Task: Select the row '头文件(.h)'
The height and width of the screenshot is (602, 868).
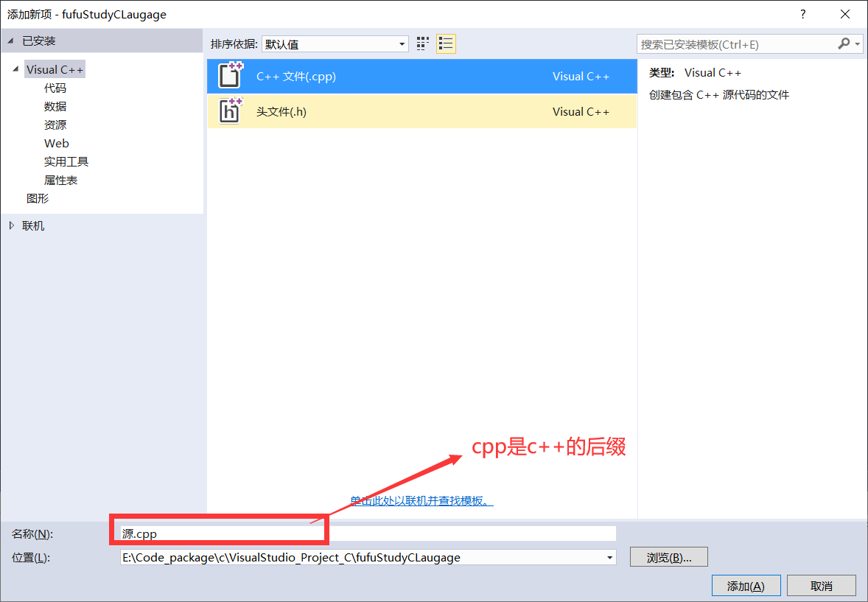Action: [x=421, y=111]
